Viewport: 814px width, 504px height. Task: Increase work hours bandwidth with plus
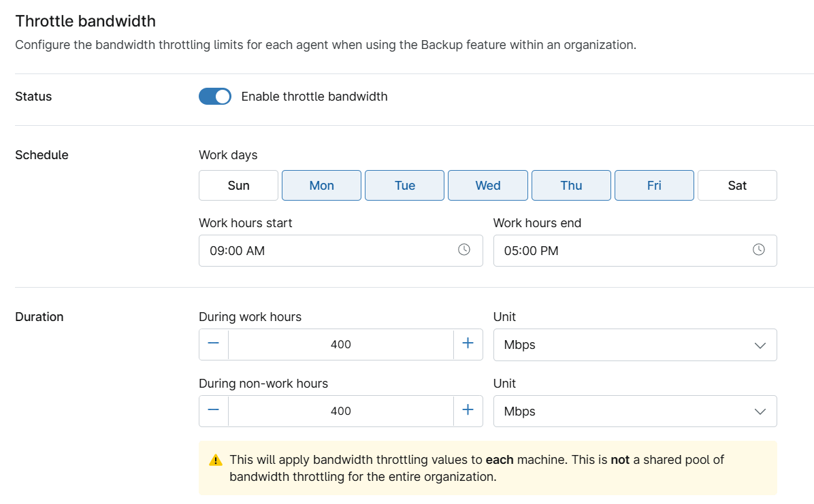(468, 344)
